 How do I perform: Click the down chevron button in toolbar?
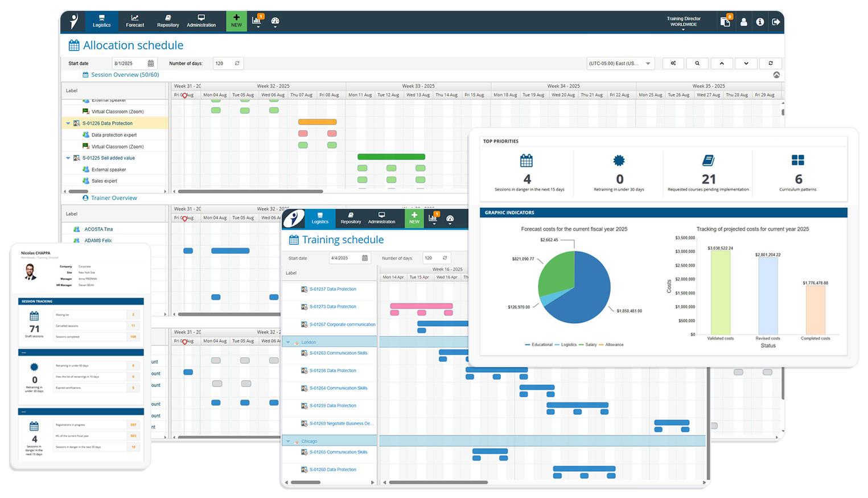[746, 63]
